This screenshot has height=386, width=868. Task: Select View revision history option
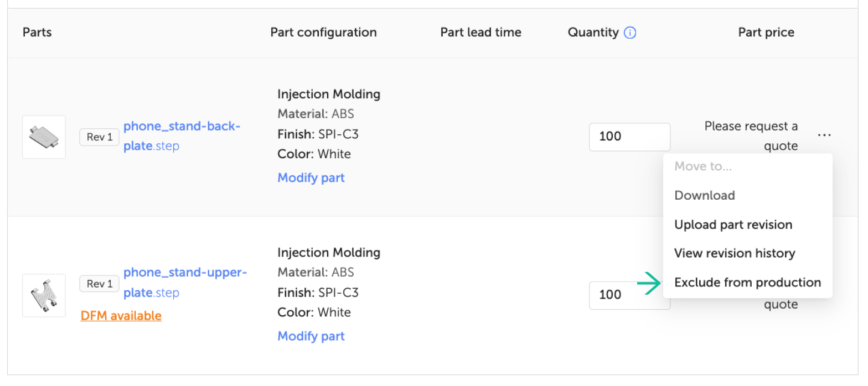(734, 253)
